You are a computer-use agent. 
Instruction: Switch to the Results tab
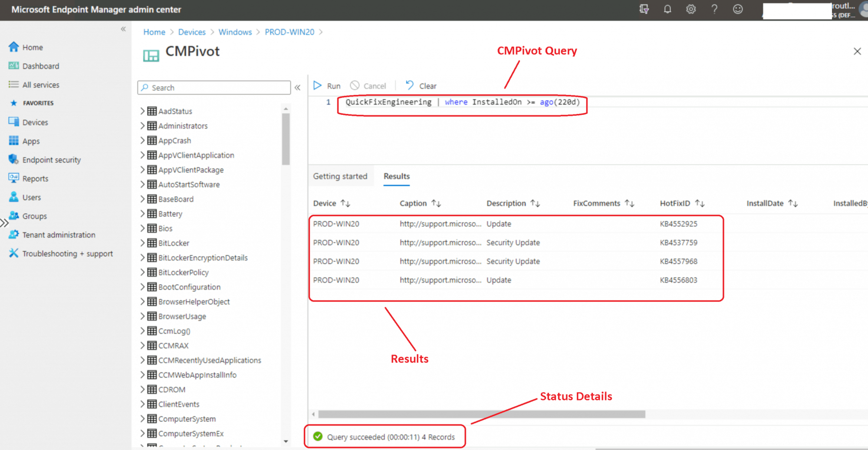click(397, 176)
